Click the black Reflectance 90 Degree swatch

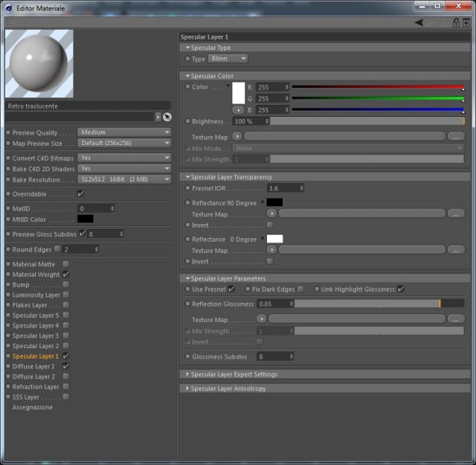(274, 202)
